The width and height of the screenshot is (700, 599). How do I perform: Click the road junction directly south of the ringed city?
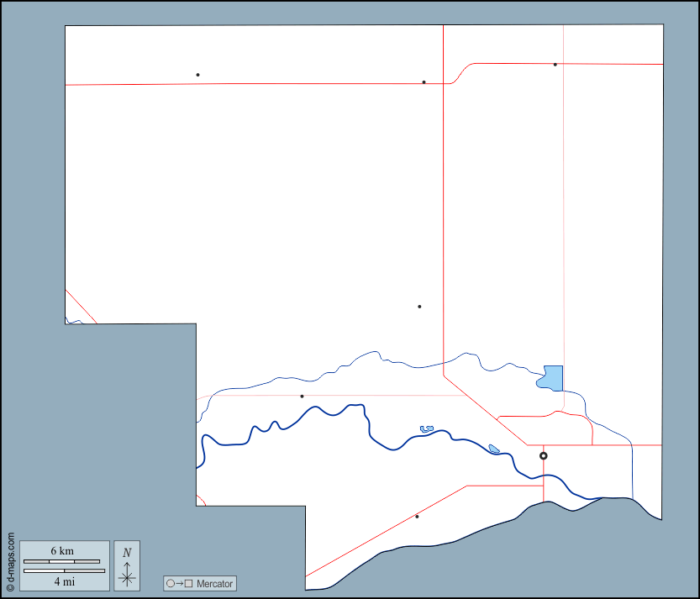[543, 486]
